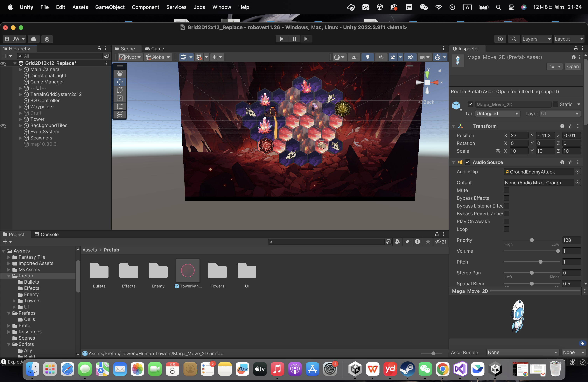588x382 pixels.
Task: Click the Pause button
Action: click(x=294, y=39)
